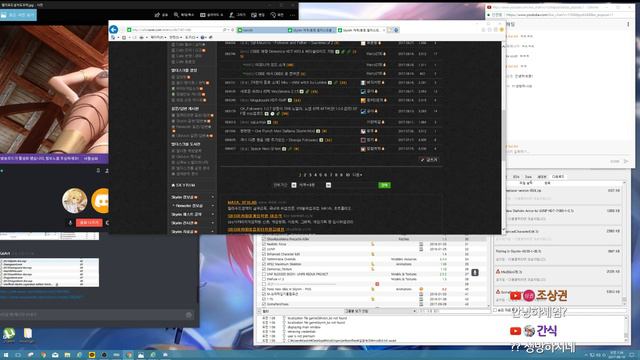
Task: Click the microphone icon in Discord call
Action: coord(70,223)
